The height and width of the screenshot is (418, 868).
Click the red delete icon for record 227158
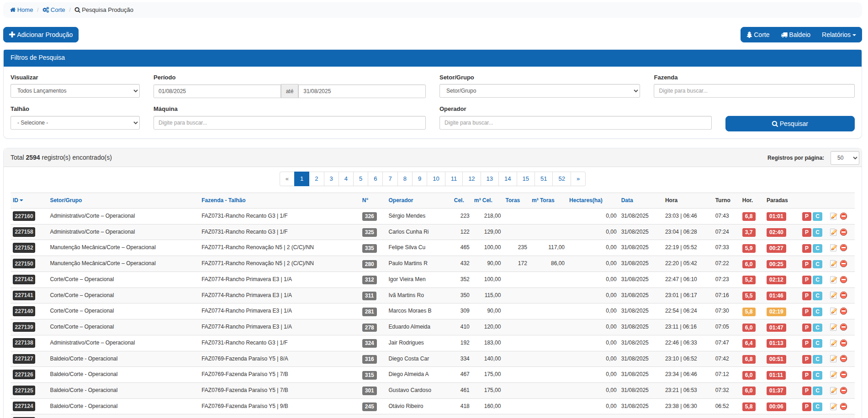843,232
